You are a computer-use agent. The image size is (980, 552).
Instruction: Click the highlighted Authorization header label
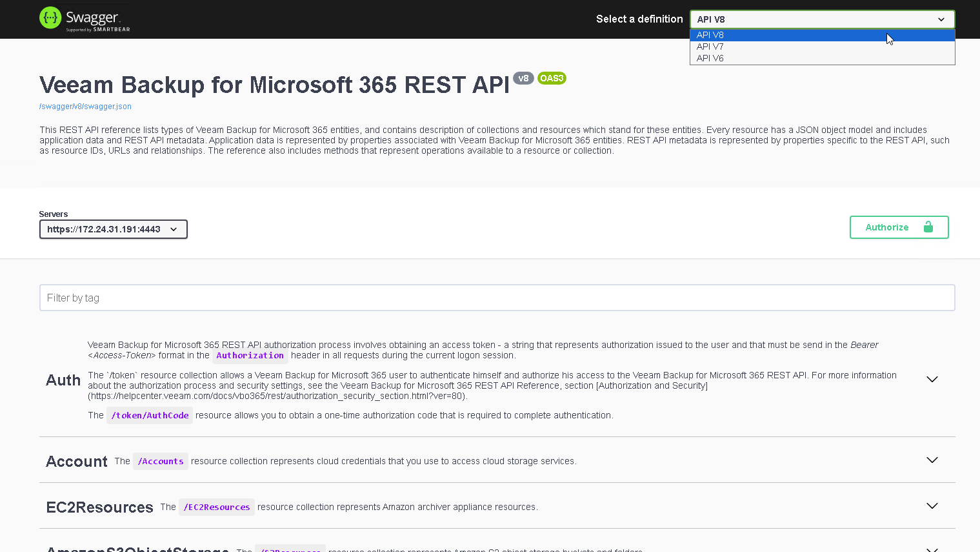click(x=250, y=356)
